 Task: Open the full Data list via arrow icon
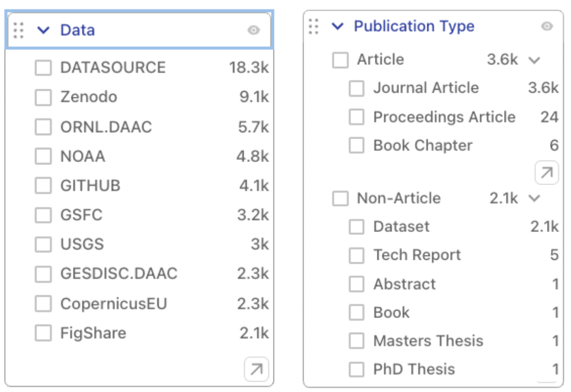(x=256, y=369)
